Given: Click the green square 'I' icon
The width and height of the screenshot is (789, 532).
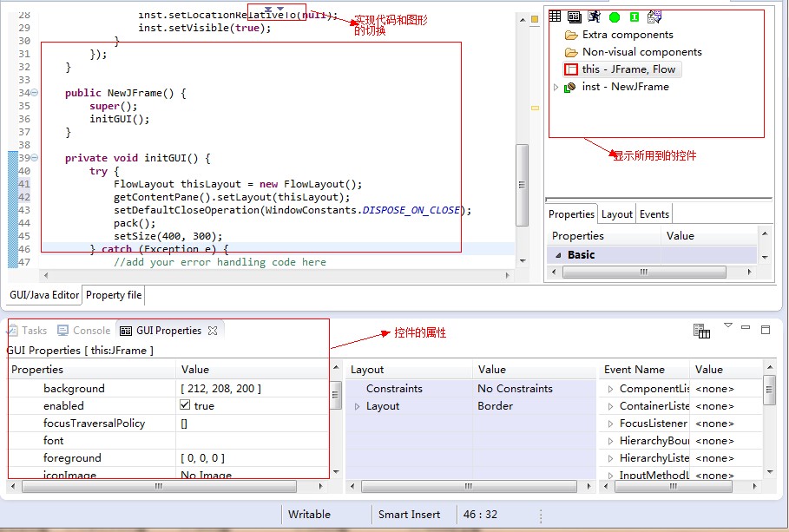Looking at the screenshot, I should (634, 16).
